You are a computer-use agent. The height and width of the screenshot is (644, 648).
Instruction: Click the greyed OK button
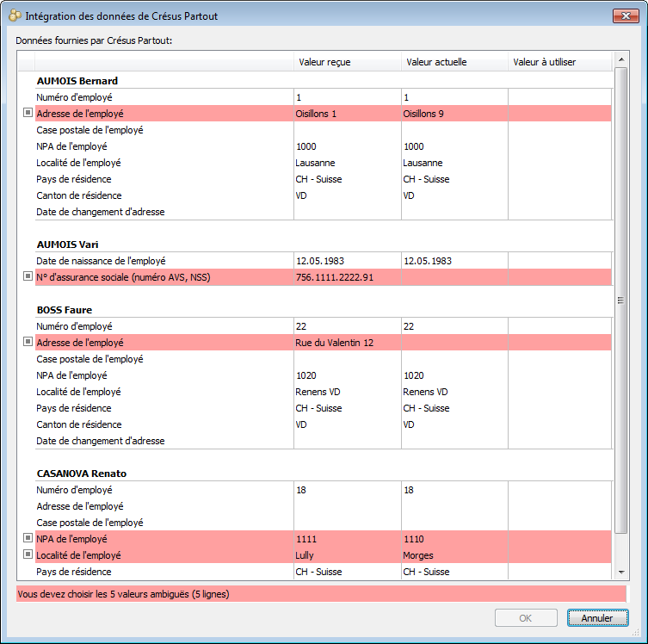[526, 618]
